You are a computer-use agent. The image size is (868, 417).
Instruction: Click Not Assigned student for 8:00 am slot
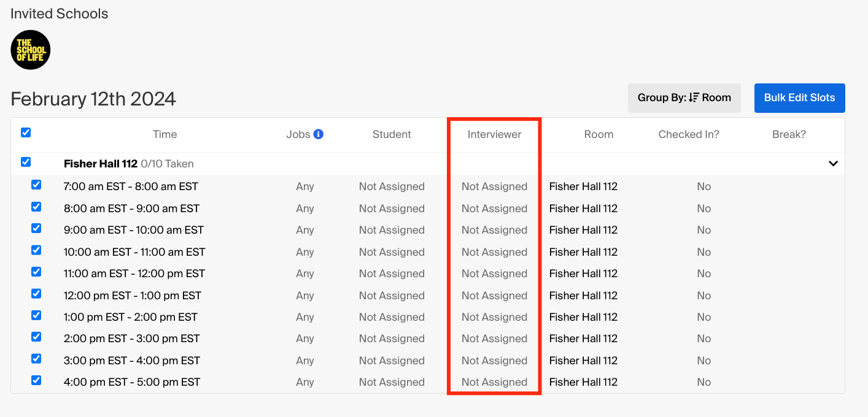392,208
